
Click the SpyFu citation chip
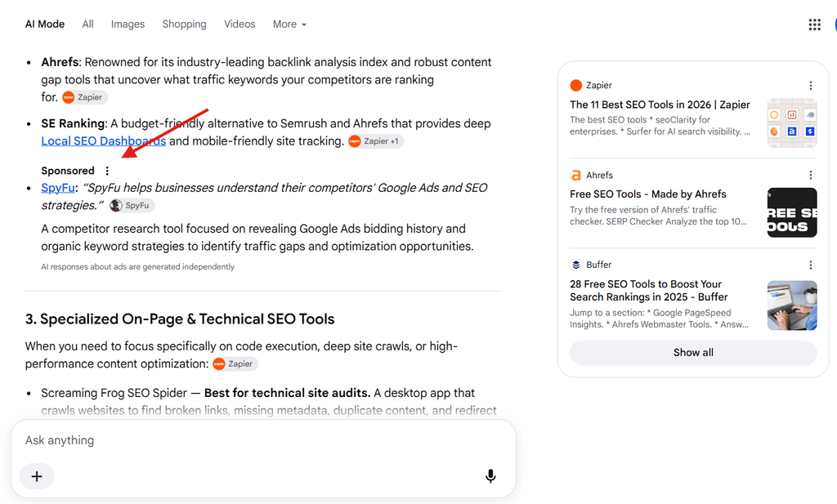click(132, 205)
